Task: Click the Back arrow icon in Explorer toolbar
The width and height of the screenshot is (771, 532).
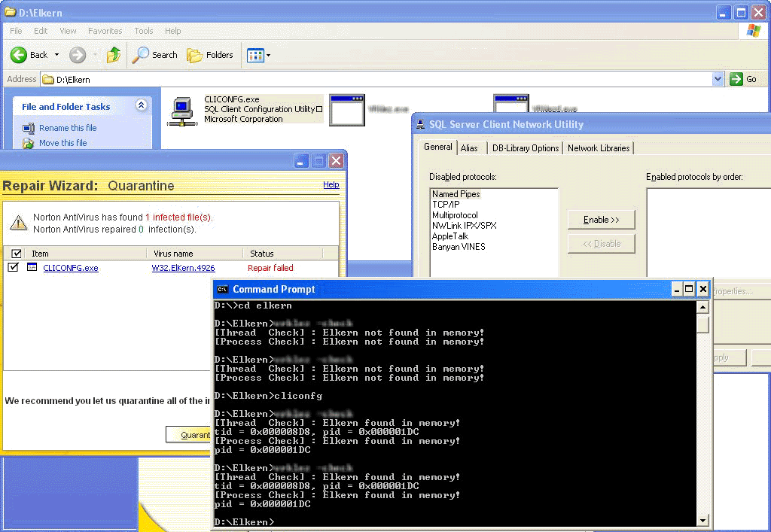Action: tap(19, 55)
